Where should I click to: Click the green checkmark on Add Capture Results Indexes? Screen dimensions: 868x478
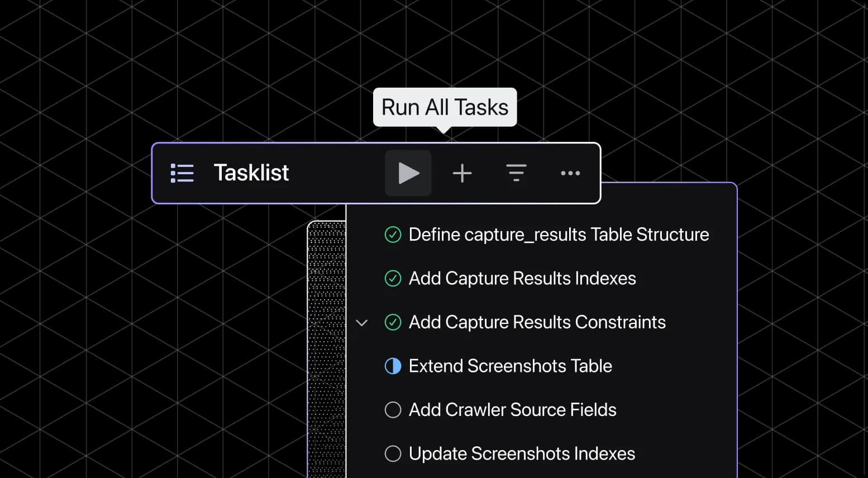(x=393, y=278)
